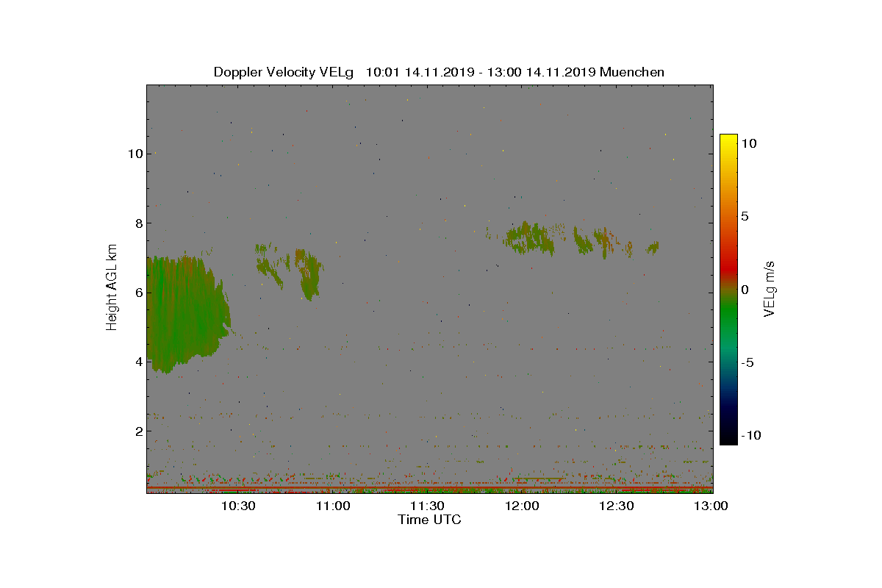Click the 'Muenchen' location in the title
Screen dimensions: 882x588
(632, 72)
